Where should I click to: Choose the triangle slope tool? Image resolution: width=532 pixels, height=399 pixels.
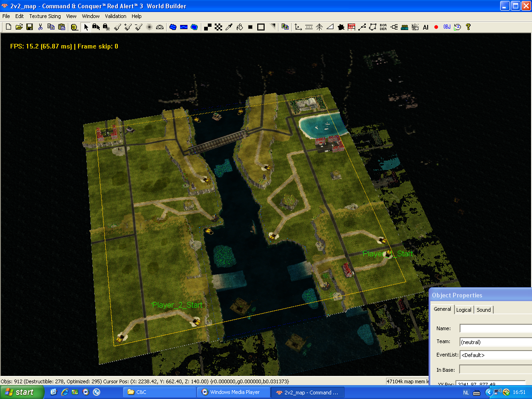[x=330, y=27]
